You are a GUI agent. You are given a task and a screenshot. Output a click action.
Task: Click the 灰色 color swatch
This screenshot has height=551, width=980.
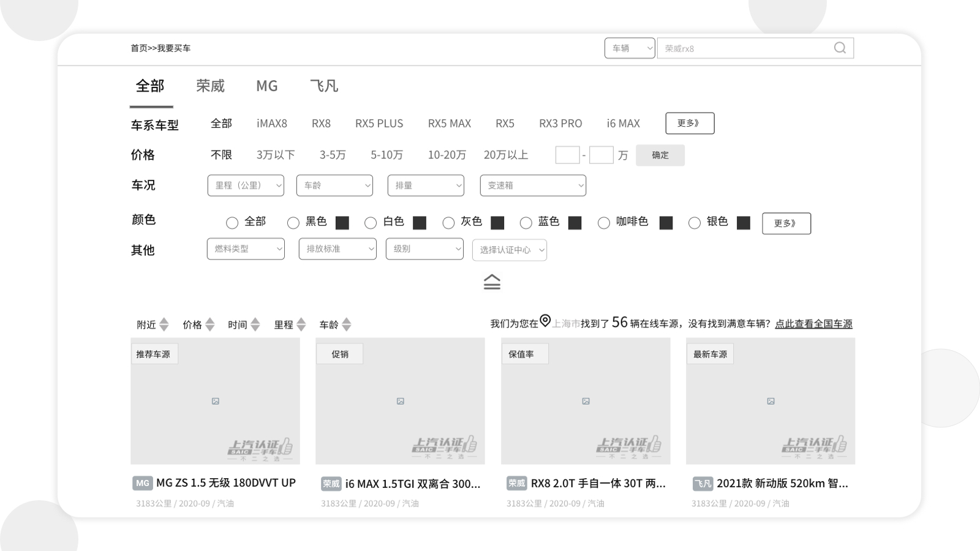coord(497,223)
